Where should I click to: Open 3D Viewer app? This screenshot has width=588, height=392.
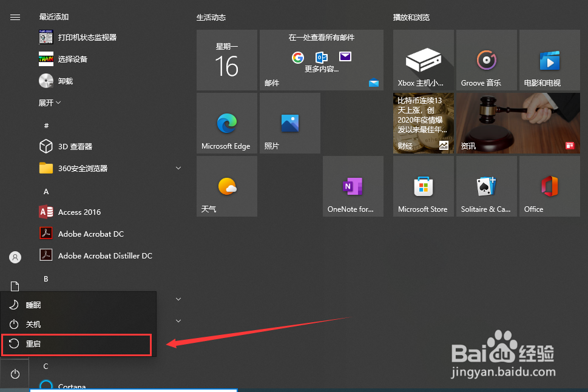66,146
